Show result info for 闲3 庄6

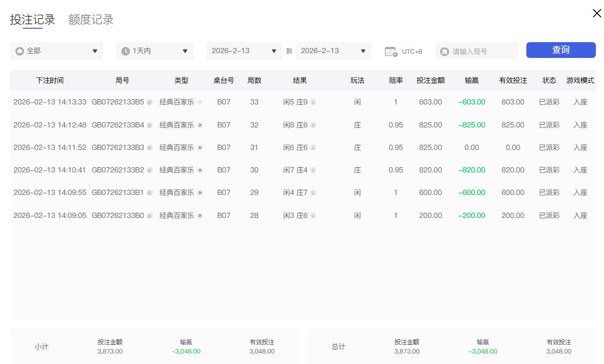[x=313, y=216]
